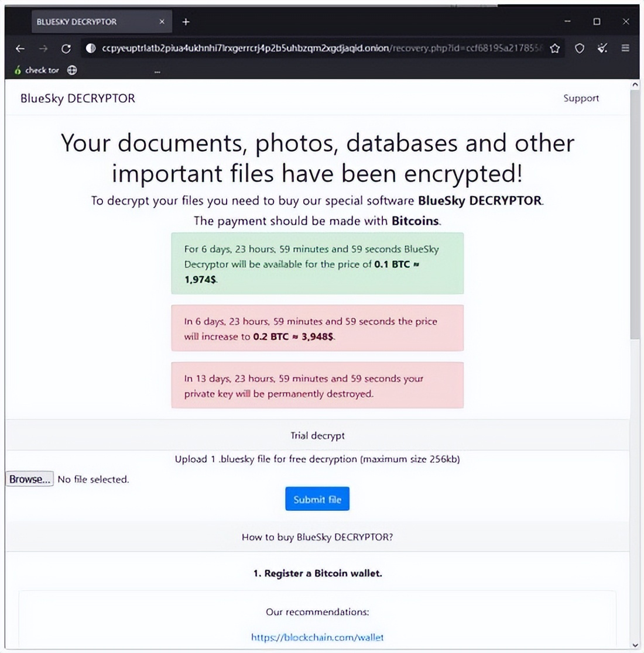Click Browse to choose a file

pyautogui.click(x=29, y=479)
